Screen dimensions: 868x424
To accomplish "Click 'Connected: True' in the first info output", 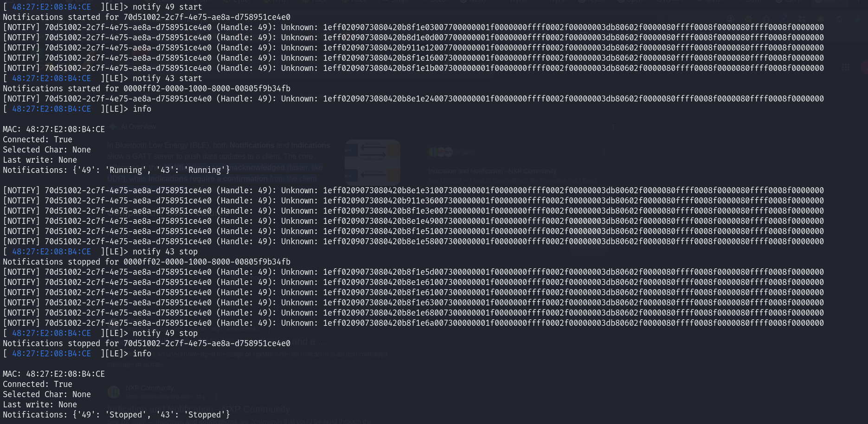I will (38, 139).
